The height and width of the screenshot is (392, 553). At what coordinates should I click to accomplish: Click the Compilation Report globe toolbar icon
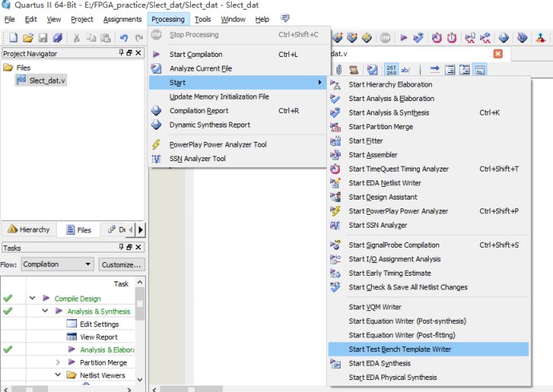coord(503,38)
